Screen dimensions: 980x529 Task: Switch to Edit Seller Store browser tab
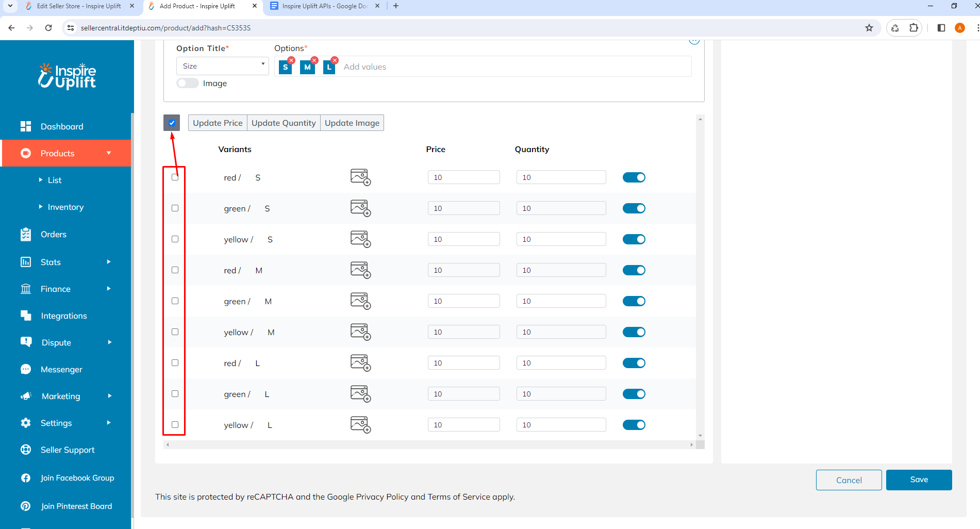(78, 6)
